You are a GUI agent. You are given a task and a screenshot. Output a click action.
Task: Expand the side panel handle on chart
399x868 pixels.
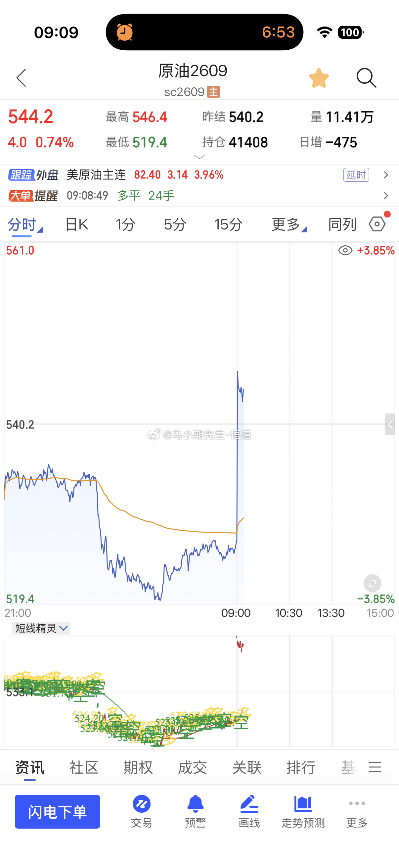390,424
